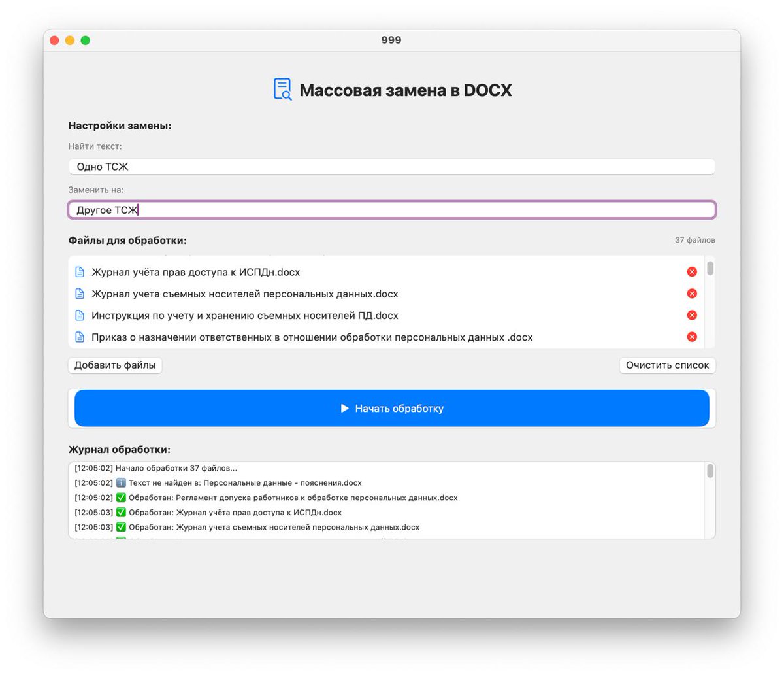Click log line Обработан: Журнал учета съемных носителей
Viewport: 784px width, 676px height.
(x=247, y=527)
